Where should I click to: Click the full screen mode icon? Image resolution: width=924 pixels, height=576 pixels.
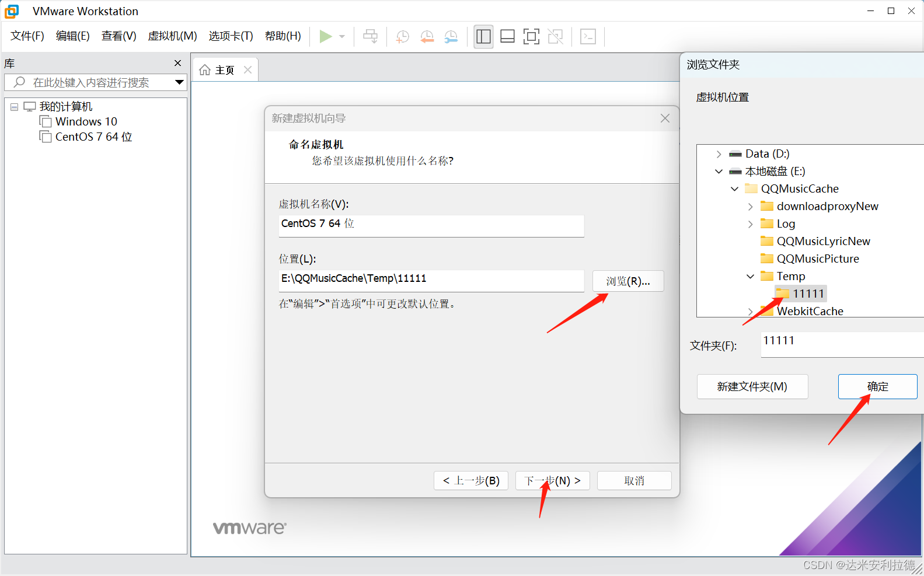531,36
